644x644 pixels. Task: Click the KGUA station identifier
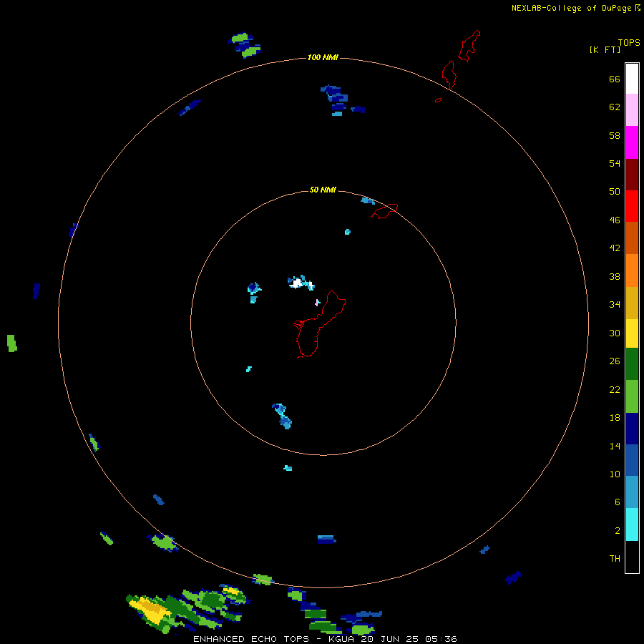coord(341,639)
